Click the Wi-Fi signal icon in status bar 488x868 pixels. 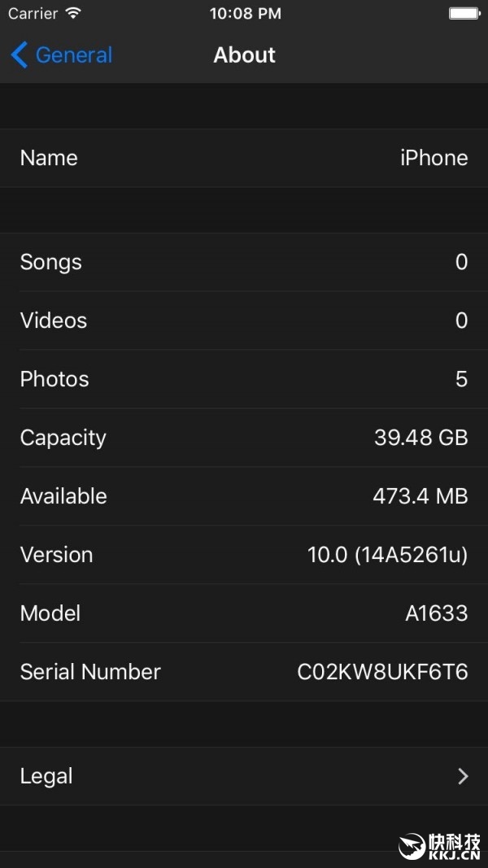(70, 12)
